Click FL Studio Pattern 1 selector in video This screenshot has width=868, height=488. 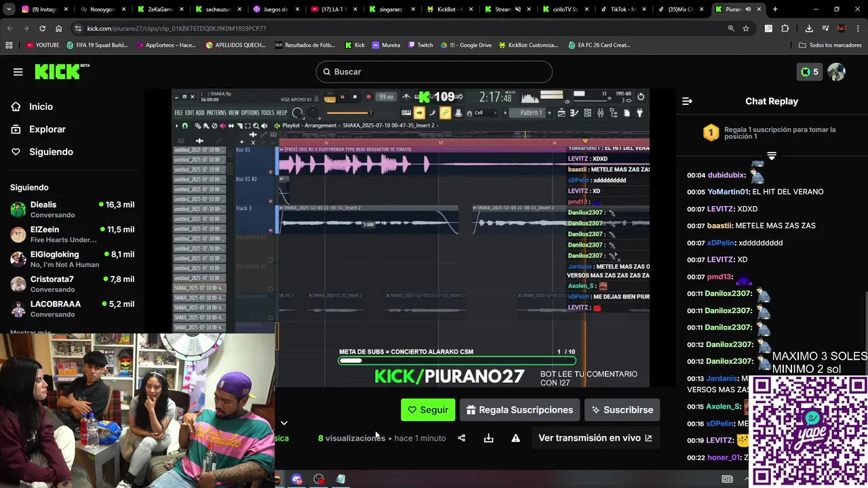tap(531, 113)
